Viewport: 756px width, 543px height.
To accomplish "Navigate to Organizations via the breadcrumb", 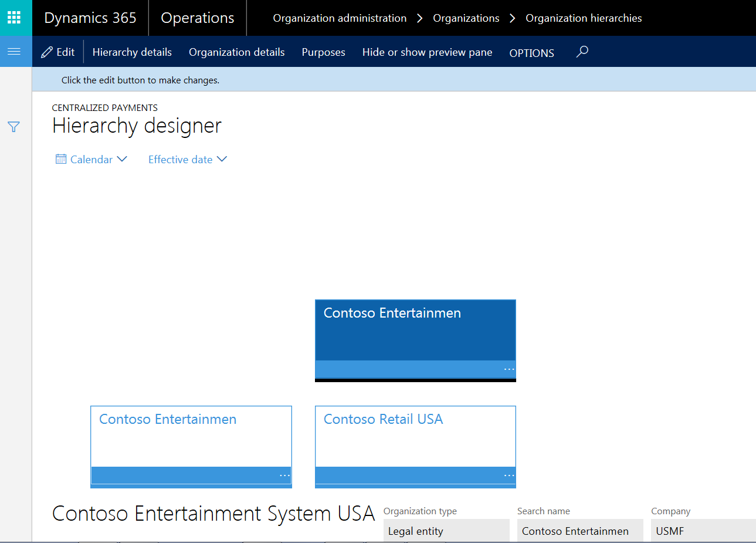I will [466, 18].
